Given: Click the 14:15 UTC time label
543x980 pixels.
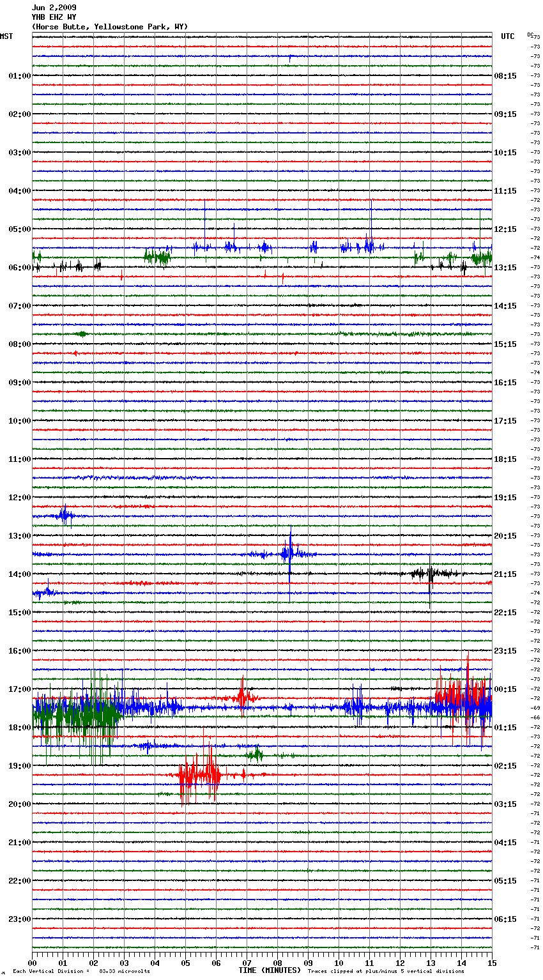Looking at the screenshot, I should pyautogui.click(x=505, y=306).
